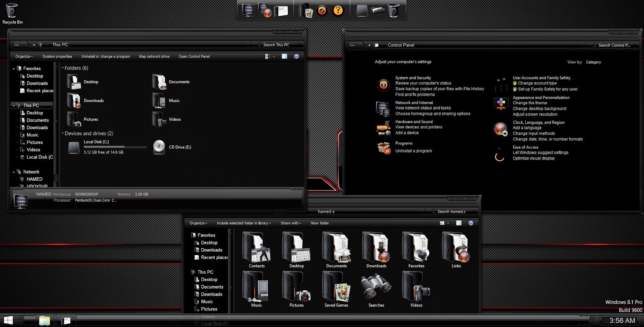The height and width of the screenshot is (327, 644).
Task: Open the Recycle Bin desktop icon
Action: (x=12, y=13)
